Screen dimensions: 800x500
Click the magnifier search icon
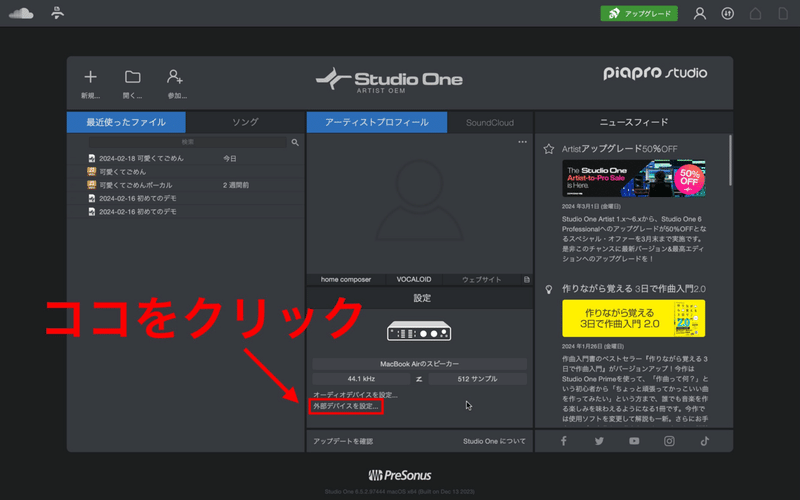tap(295, 142)
